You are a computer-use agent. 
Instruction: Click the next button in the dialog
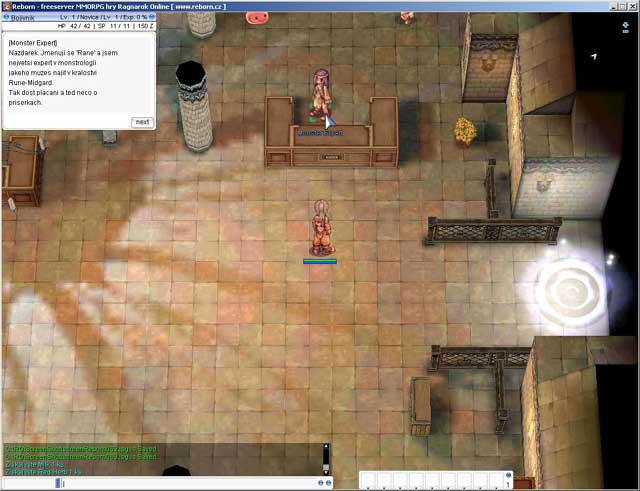[x=142, y=122]
